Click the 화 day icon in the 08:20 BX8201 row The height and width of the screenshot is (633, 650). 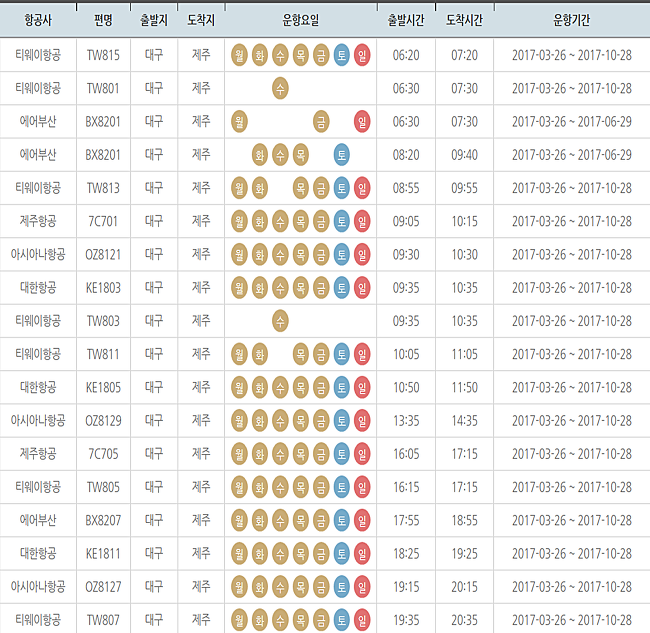coord(260,155)
